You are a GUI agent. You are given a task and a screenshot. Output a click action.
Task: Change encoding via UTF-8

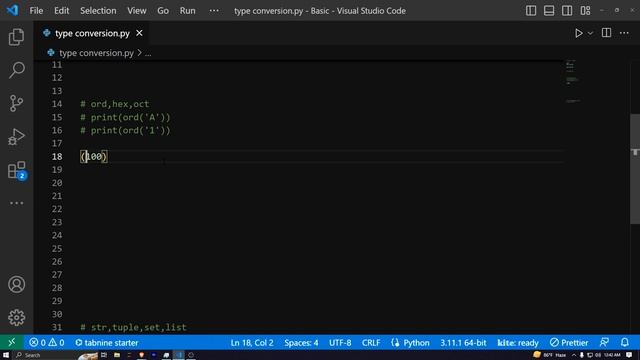(340, 342)
